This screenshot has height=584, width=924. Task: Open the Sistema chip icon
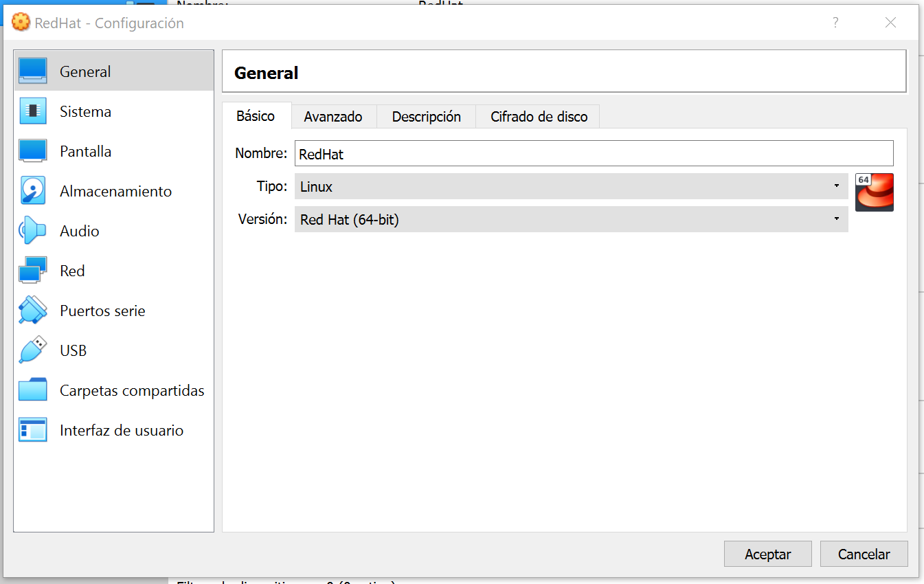point(33,111)
